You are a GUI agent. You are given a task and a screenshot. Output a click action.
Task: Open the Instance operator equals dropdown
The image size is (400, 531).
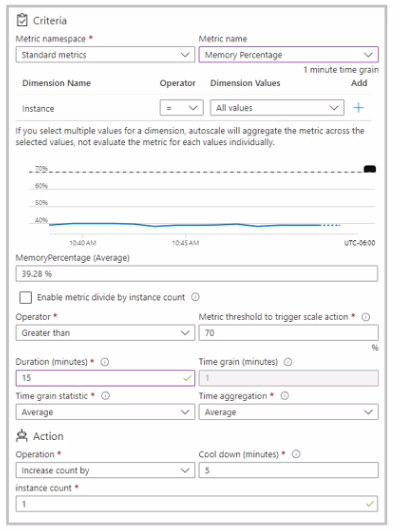click(x=182, y=108)
